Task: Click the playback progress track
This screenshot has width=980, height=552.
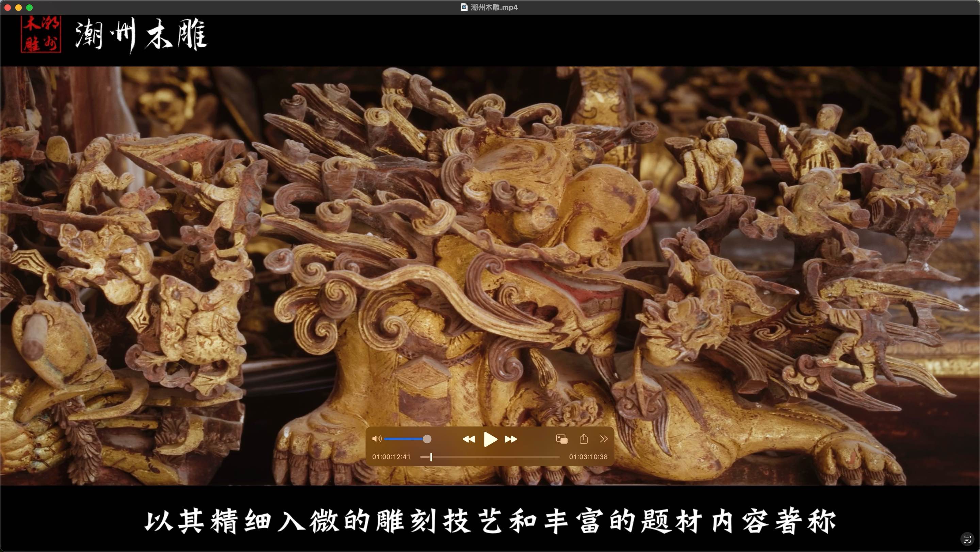Action: click(490, 457)
